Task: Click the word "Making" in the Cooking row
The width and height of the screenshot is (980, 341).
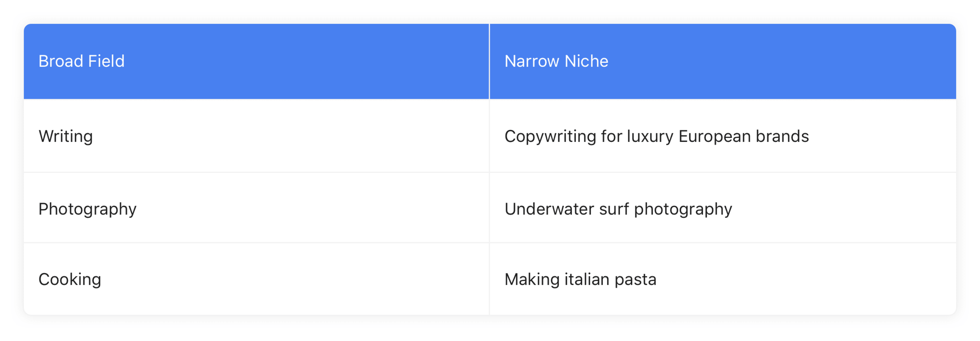Action: tap(532, 280)
